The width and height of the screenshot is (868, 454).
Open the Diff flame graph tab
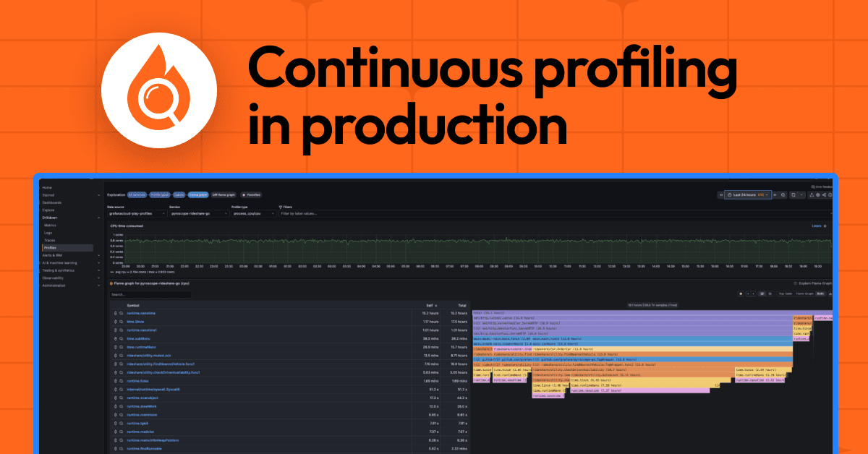(x=224, y=194)
